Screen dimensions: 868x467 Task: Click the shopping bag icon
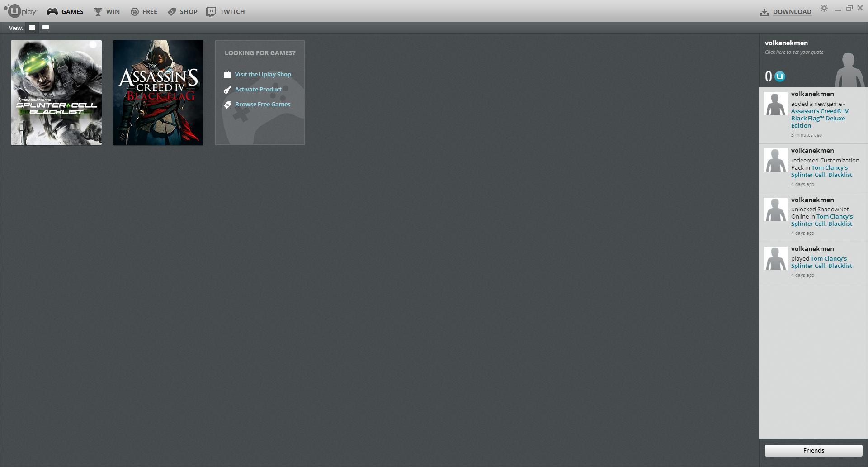coord(227,74)
